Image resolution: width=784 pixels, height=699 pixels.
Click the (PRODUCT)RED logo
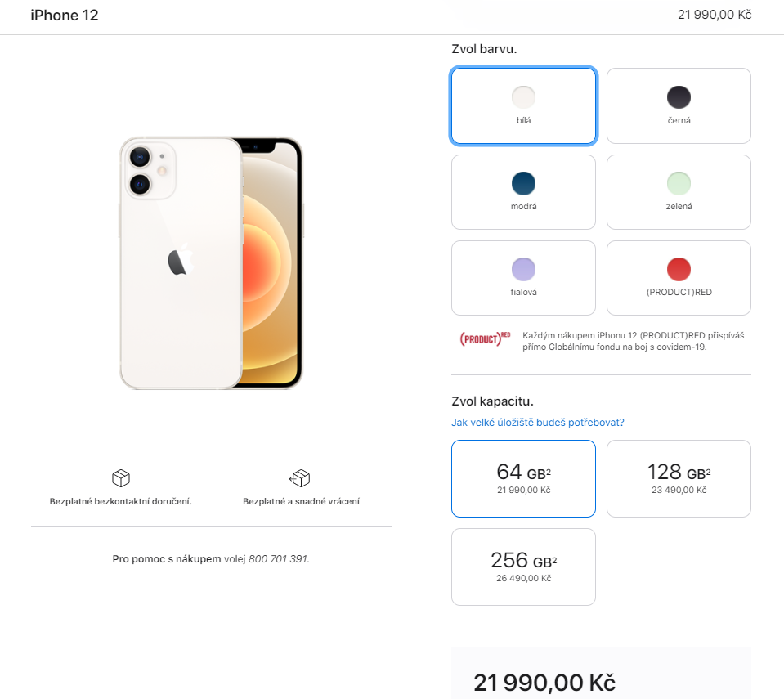tap(485, 339)
